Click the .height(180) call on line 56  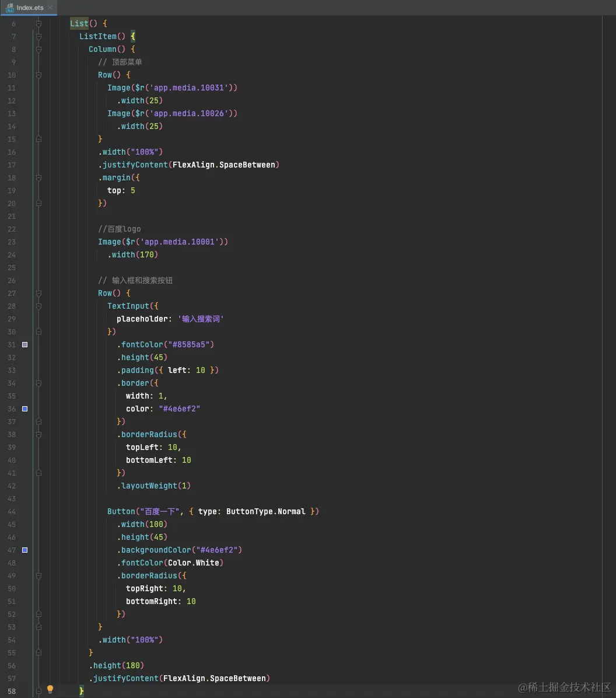pos(116,665)
